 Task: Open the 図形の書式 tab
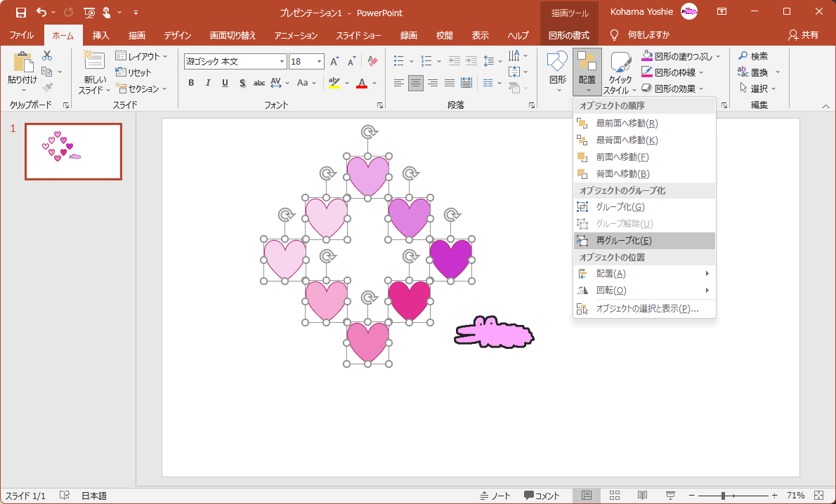tap(569, 35)
